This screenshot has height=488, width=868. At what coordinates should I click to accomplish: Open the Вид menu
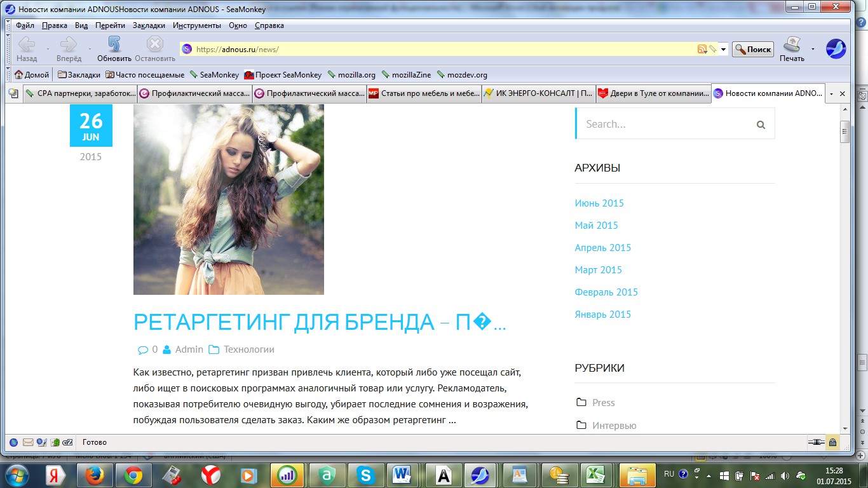tap(81, 25)
